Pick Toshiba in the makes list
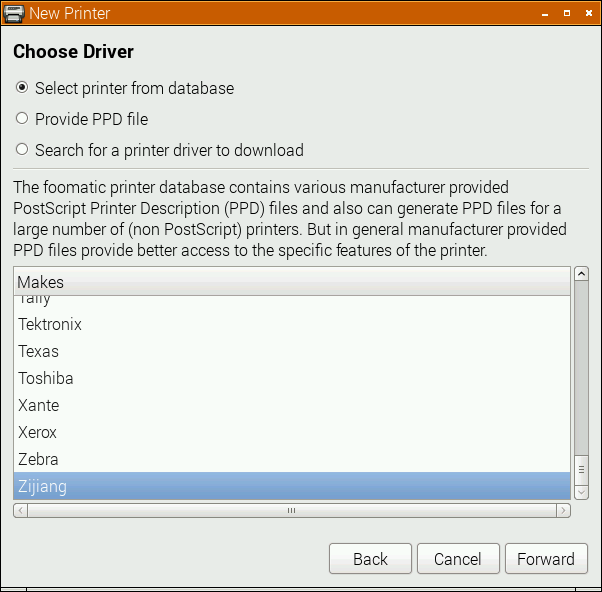This screenshot has width=602, height=592. [x=46, y=378]
